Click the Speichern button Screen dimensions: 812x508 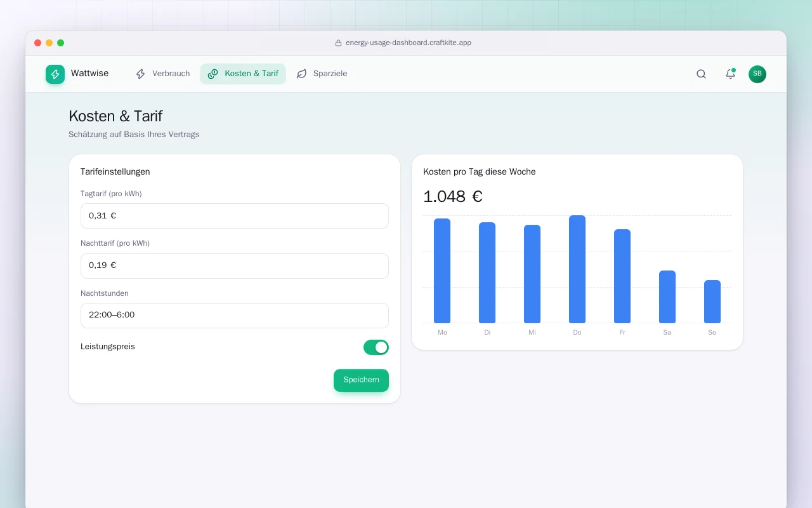pos(361,380)
